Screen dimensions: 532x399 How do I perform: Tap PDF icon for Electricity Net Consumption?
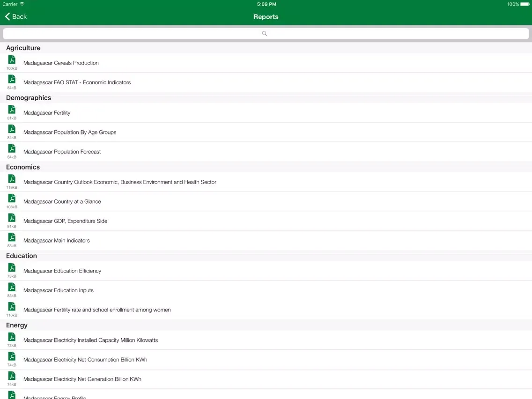12,356
